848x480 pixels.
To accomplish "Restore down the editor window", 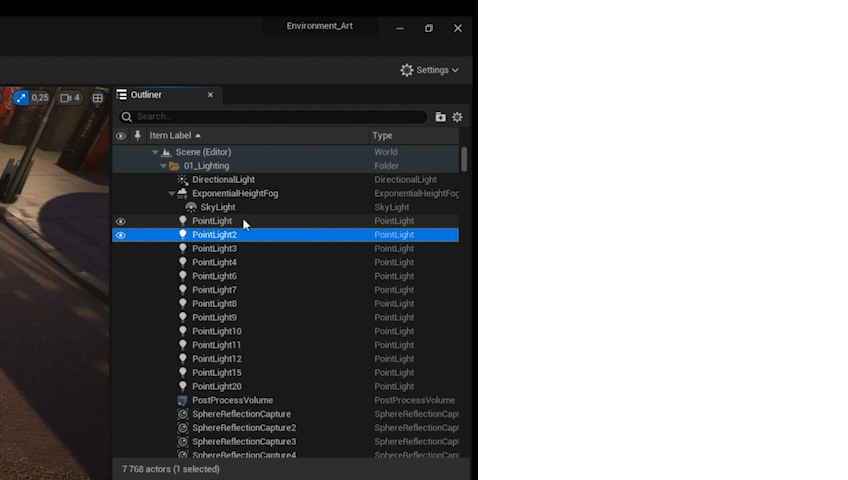I will tap(429, 28).
